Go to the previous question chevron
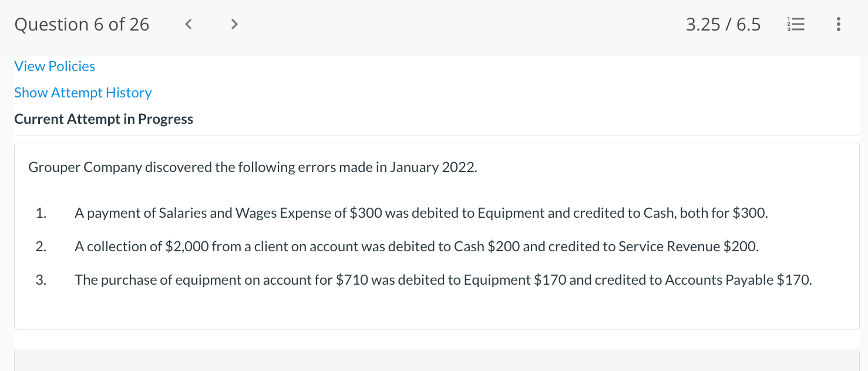The image size is (868, 371). [188, 24]
